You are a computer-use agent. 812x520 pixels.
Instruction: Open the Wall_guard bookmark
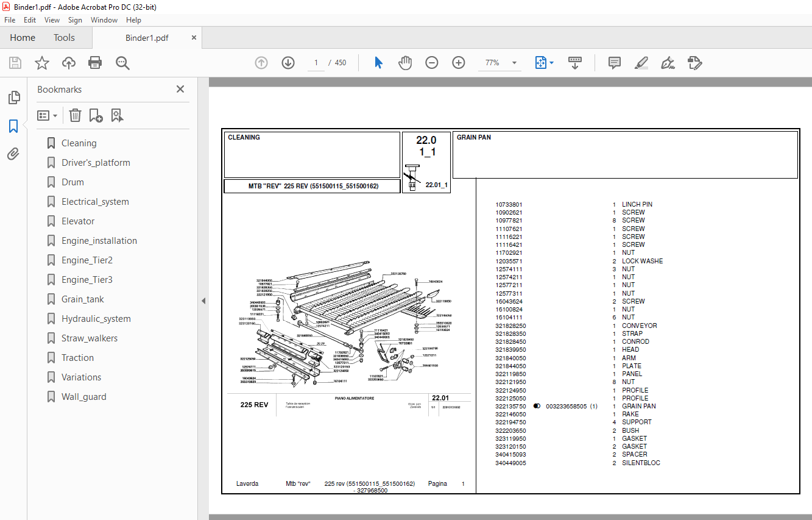click(x=83, y=397)
